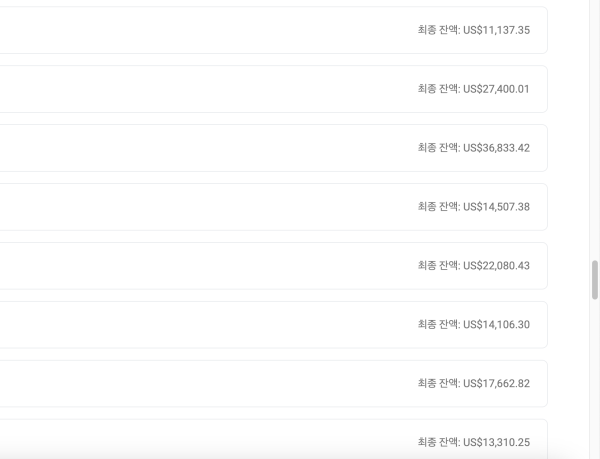The width and height of the screenshot is (600, 459).
Task: Click the '최종 잔액' label beside US$14,106.30
Action: coord(438,325)
